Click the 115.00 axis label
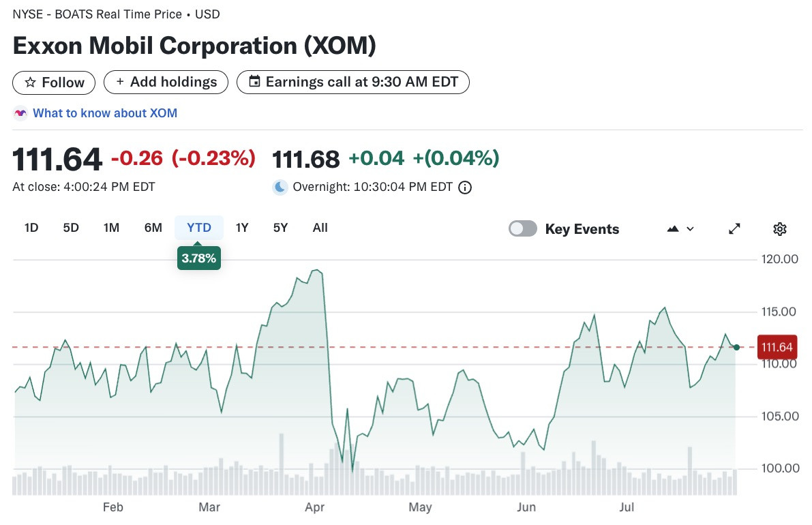Viewport: 812px width, 525px height. 779,312
